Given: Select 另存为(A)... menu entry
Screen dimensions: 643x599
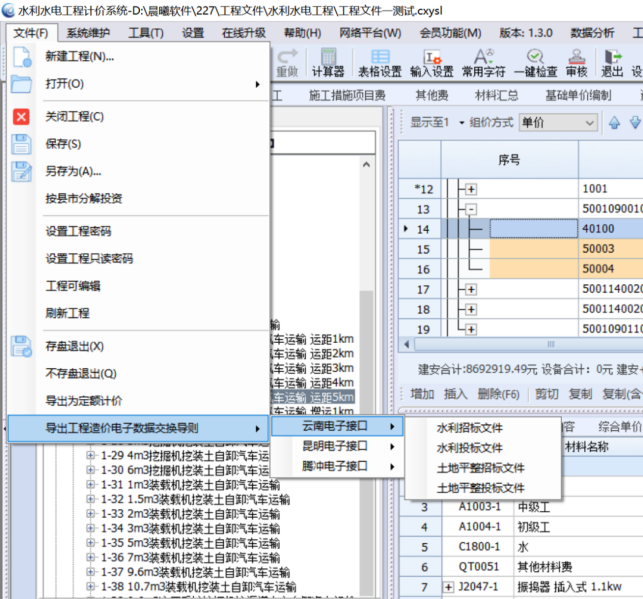Looking at the screenshot, I should (x=74, y=171).
